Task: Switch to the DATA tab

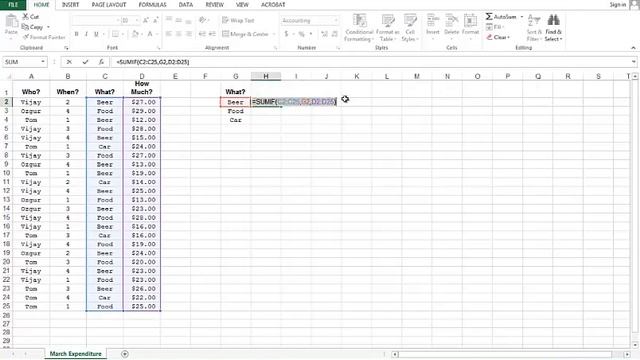Action: click(x=186, y=4)
